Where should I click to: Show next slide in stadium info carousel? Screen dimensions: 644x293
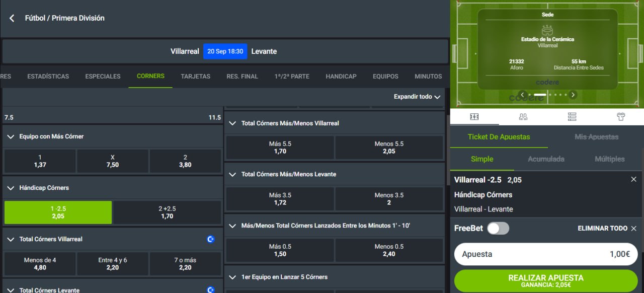(573, 95)
